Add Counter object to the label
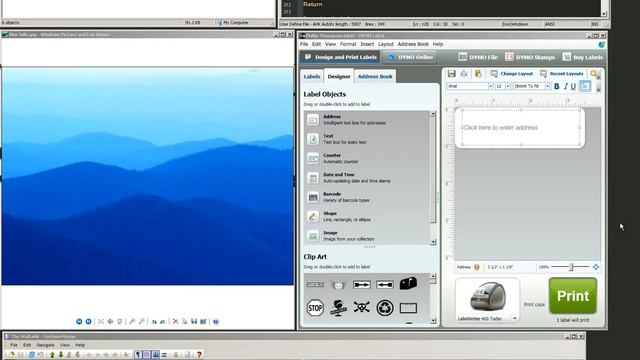 tap(367, 158)
